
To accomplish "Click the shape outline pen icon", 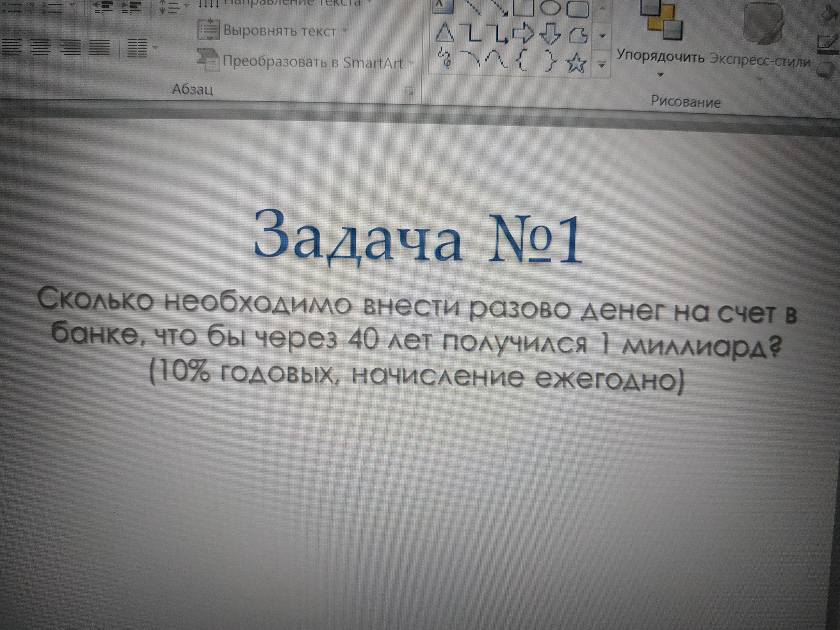I will point(828,43).
